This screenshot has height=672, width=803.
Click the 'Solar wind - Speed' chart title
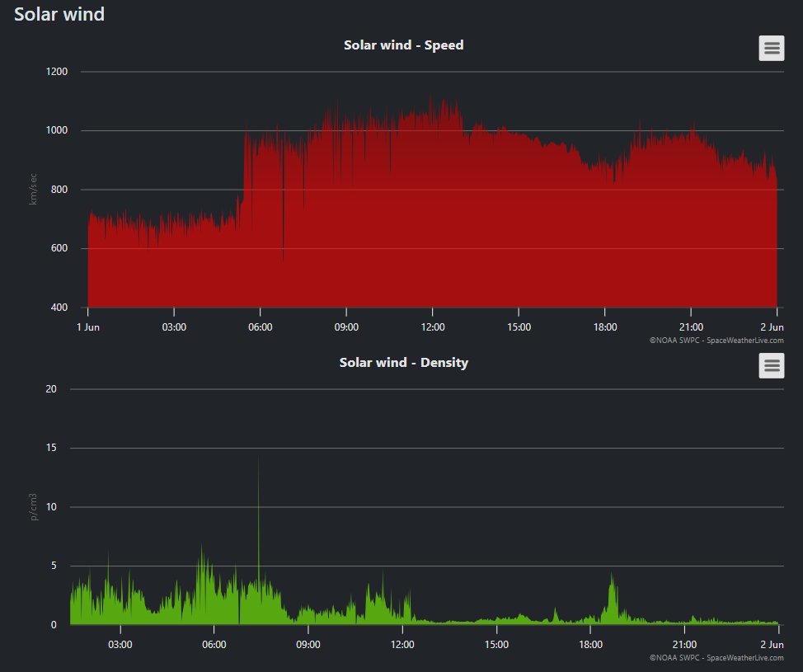[x=403, y=45]
